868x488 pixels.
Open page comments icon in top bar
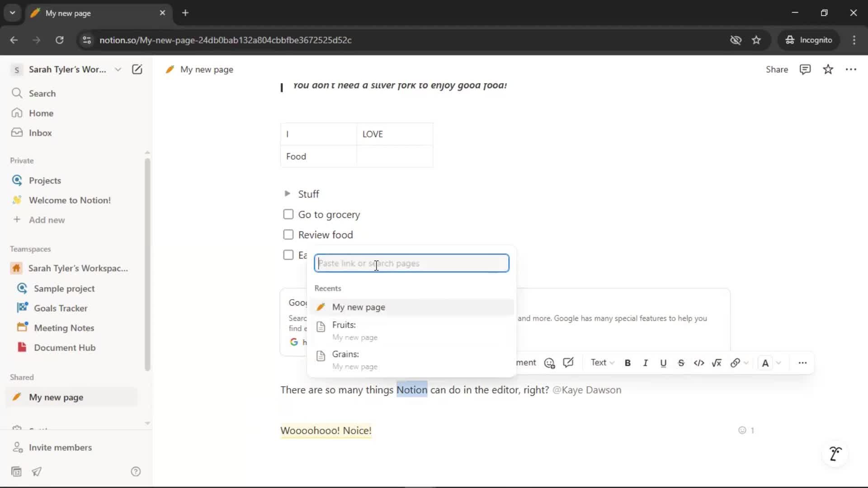(805, 69)
